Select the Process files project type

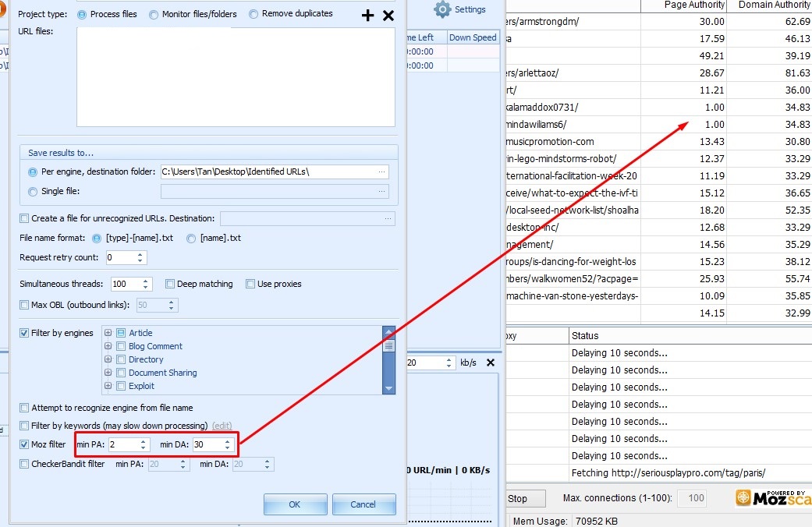click(82, 15)
